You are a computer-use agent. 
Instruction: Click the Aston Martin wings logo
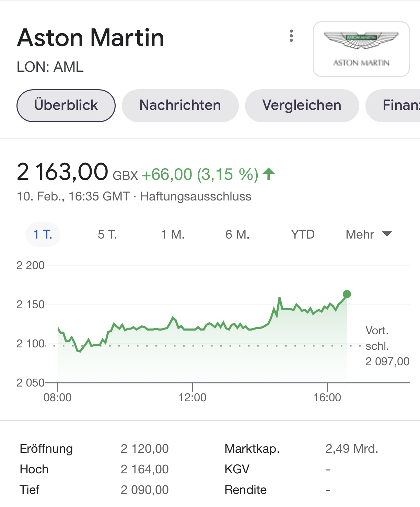pos(361,49)
